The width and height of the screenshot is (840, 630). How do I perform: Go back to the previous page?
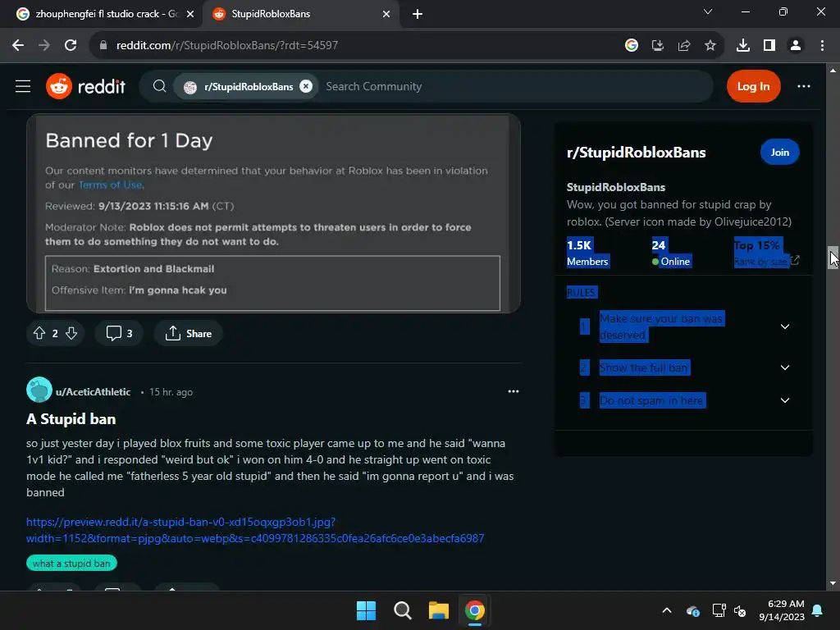point(18,46)
